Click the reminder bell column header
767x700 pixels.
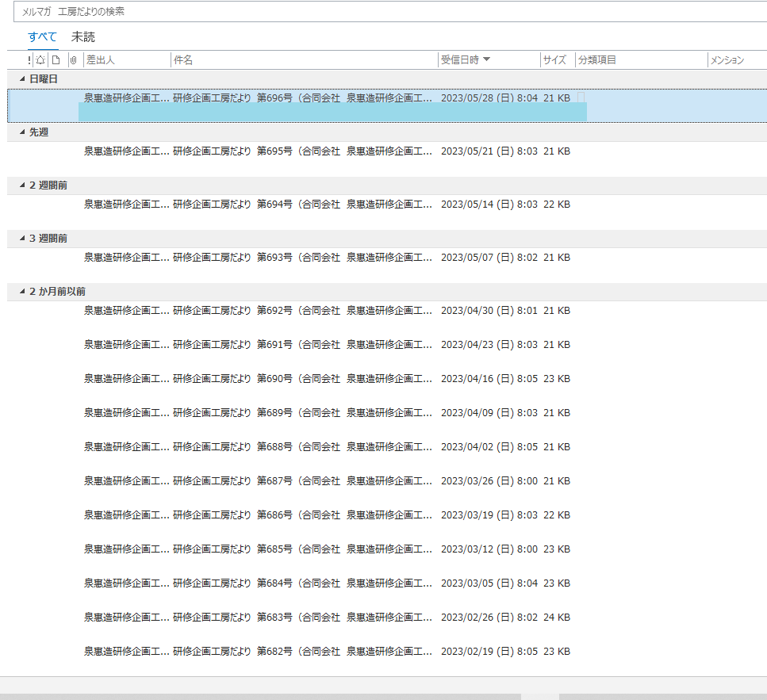tap(40, 60)
